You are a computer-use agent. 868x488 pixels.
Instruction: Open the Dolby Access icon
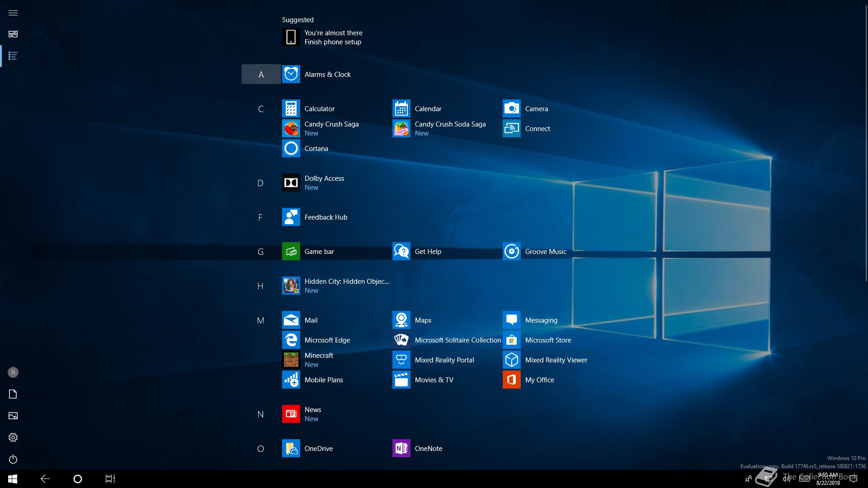291,183
